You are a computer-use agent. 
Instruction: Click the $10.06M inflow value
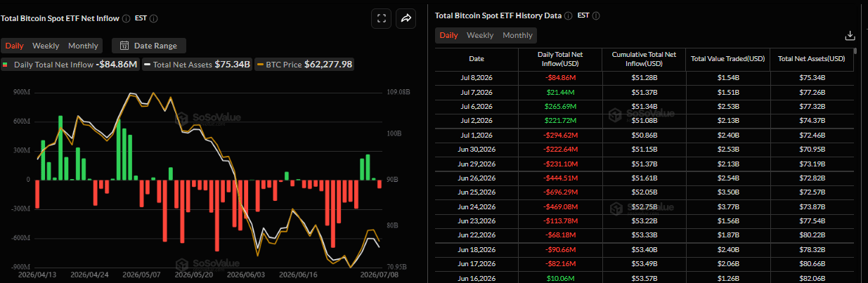(560, 277)
